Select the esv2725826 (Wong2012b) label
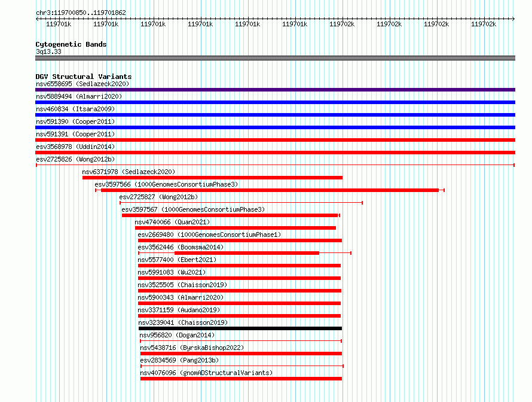This screenshot has height=402, width=532. click(75, 159)
